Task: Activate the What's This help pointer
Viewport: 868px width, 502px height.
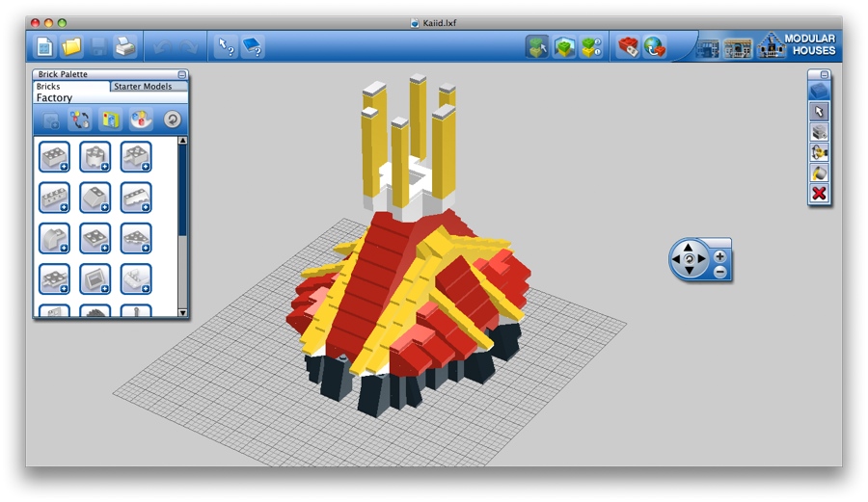Action: pyautogui.click(x=226, y=47)
